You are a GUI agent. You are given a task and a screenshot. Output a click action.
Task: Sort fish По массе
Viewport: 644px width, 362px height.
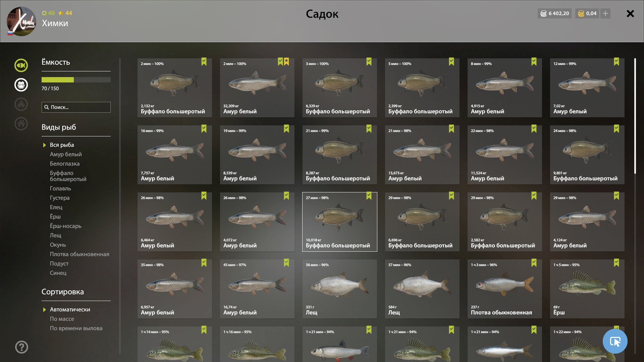(x=62, y=319)
